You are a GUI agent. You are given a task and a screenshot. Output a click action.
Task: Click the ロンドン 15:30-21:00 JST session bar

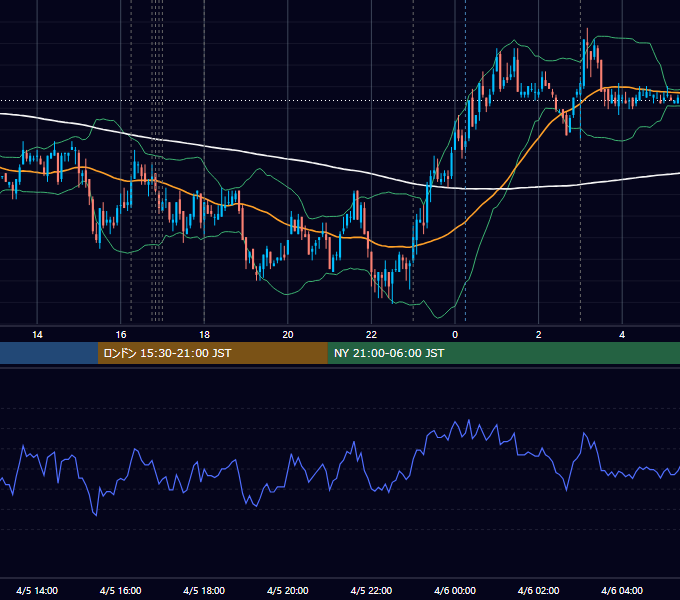coord(212,353)
